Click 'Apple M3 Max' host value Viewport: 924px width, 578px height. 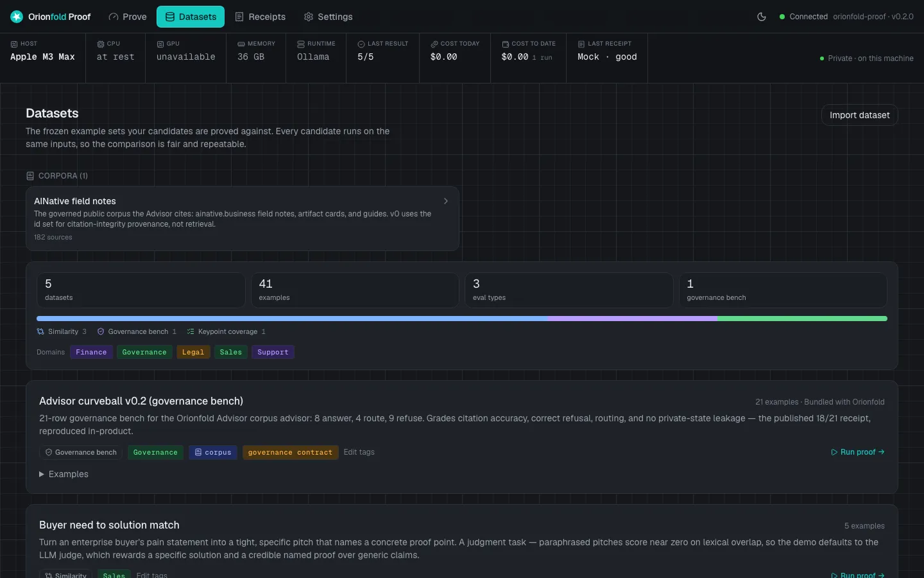(x=42, y=57)
